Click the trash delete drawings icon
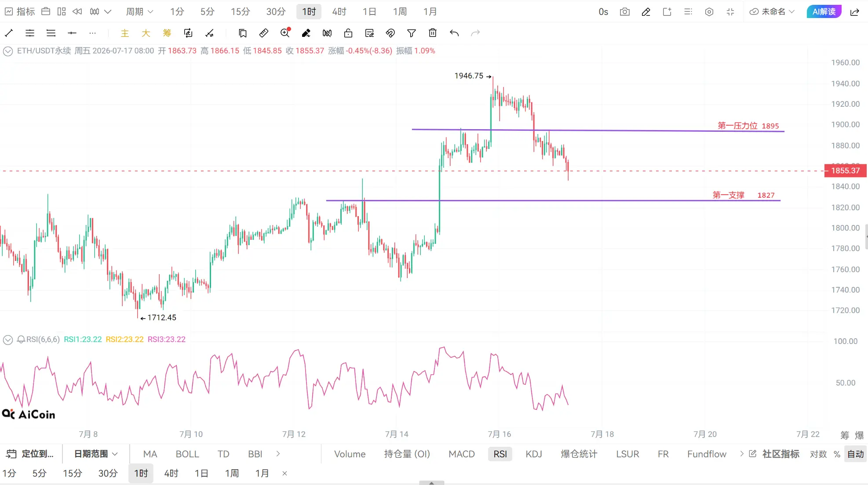The image size is (868, 485). pyautogui.click(x=433, y=33)
